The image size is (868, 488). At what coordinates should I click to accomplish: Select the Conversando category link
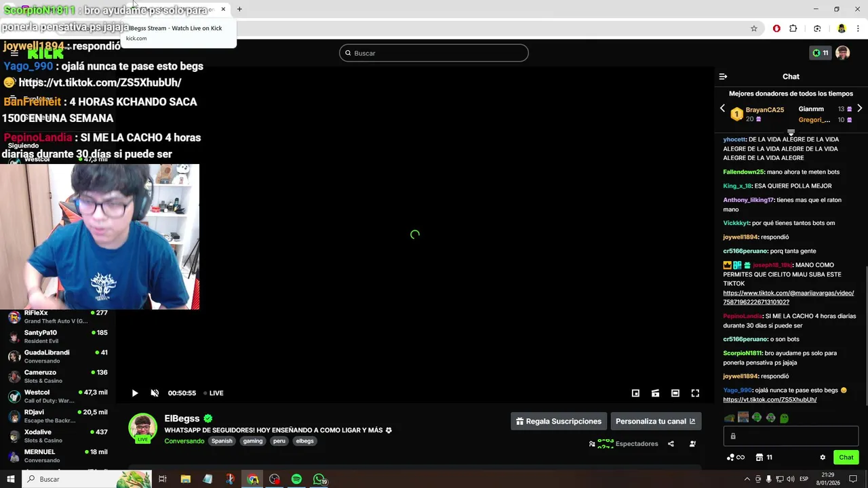(x=184, y=441)
